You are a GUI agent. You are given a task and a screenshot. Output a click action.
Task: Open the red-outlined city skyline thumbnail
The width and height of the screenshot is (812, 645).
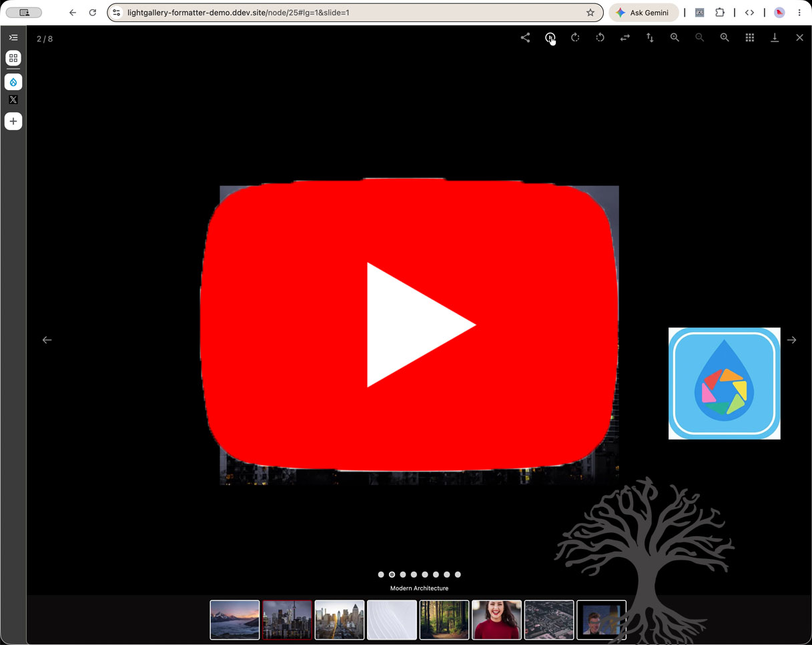coord(287,620)
